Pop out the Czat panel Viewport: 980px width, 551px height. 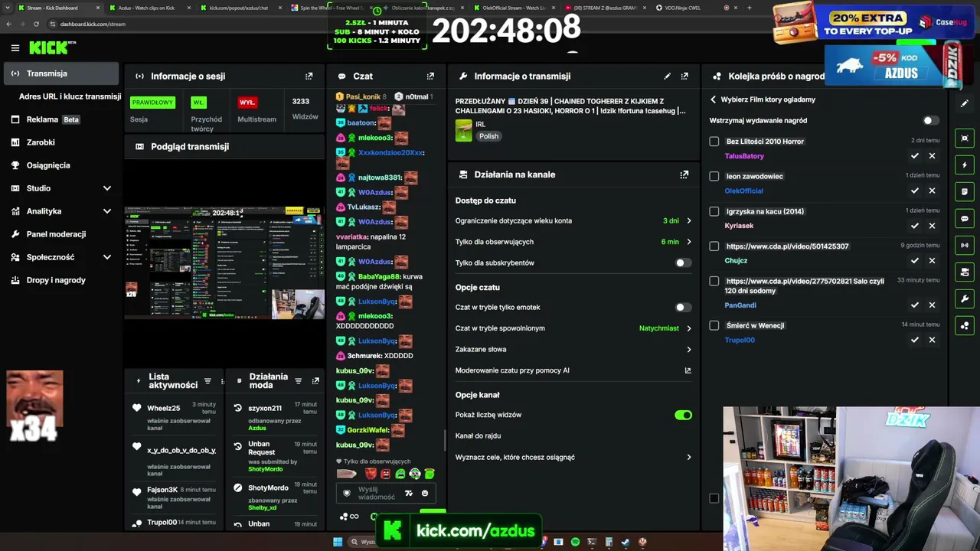click(x=430, y=77)
